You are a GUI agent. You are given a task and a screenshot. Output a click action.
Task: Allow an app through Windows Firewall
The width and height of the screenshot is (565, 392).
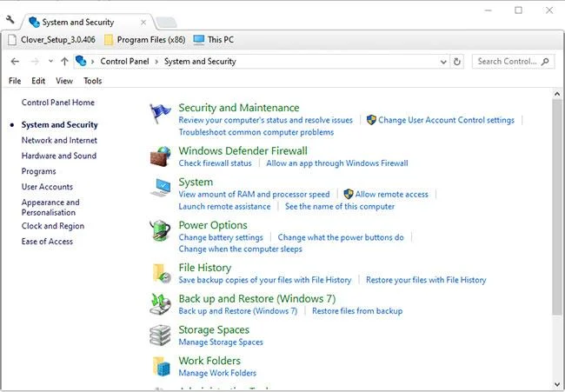[x=337, y=163]
